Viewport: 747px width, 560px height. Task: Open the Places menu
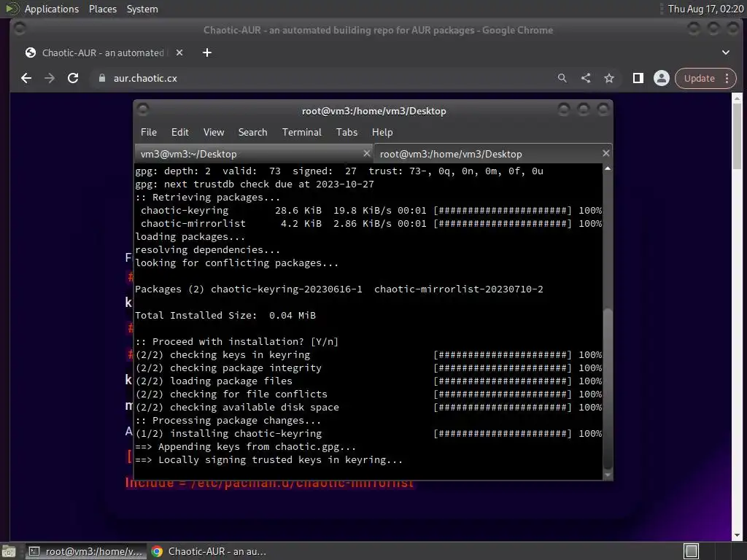(x=102, y=9)
